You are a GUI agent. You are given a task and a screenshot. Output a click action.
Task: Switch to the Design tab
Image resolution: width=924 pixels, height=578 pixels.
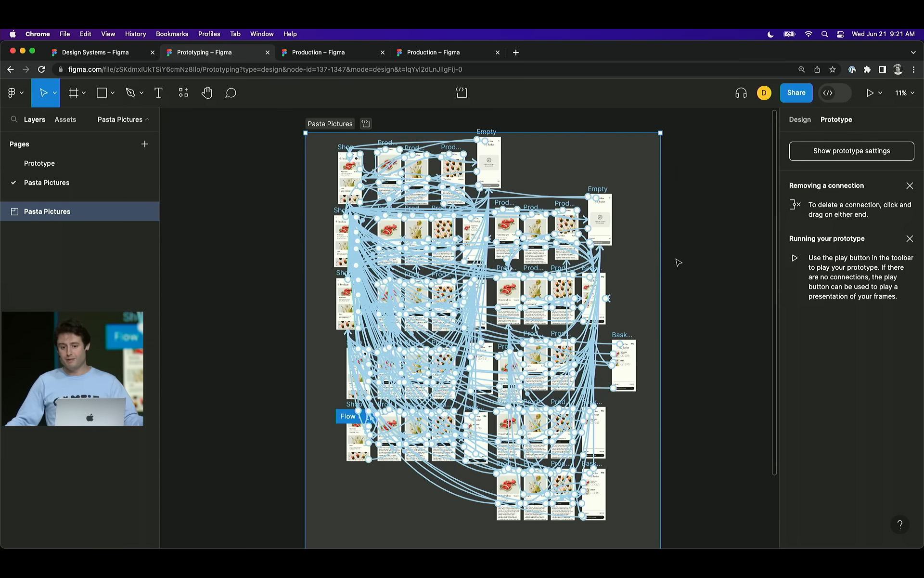point(800,119)
